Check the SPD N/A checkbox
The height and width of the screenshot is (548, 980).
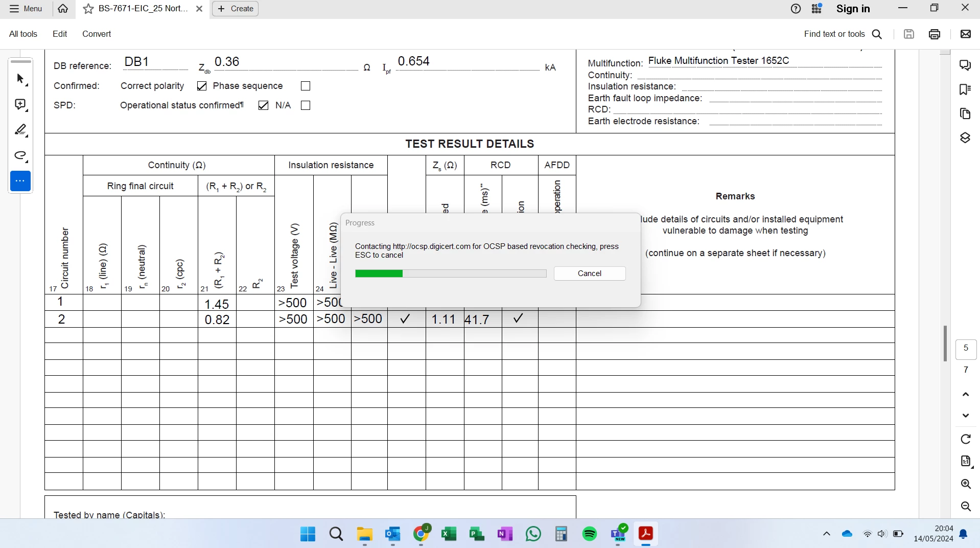306,105
